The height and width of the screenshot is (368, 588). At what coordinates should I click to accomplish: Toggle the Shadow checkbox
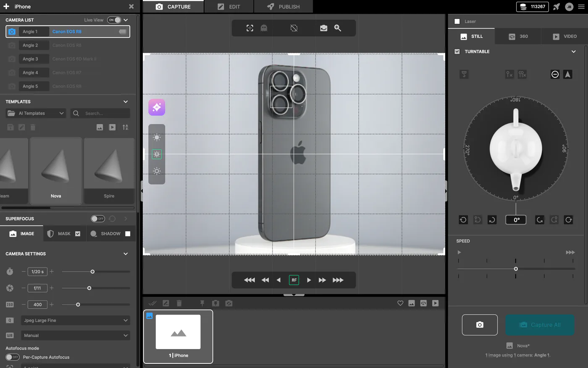click(128, 234)
